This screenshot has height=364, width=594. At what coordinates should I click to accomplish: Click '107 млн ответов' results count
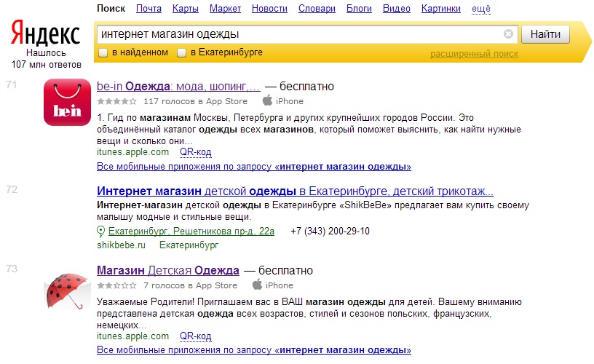pyautogui.click(x=46, y=64)
